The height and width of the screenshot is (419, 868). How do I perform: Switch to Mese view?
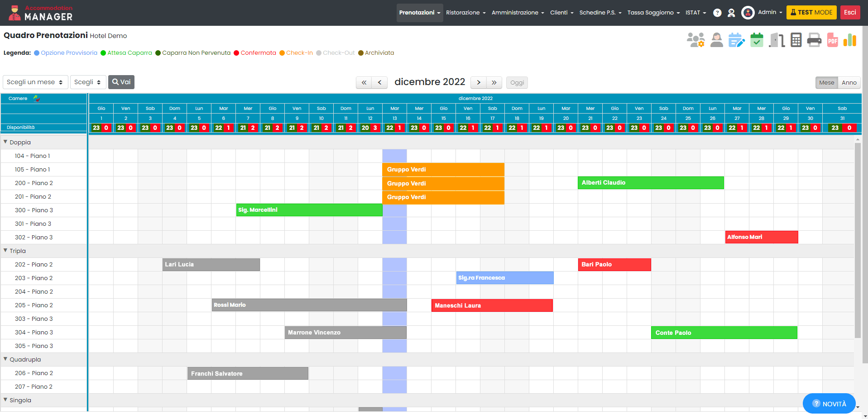(x=826, y=82)
